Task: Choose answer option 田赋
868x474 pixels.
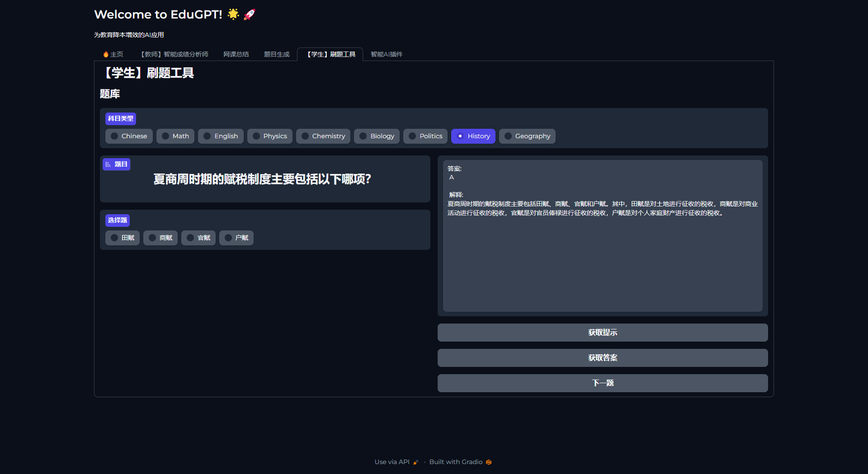Action: [122, 238]
